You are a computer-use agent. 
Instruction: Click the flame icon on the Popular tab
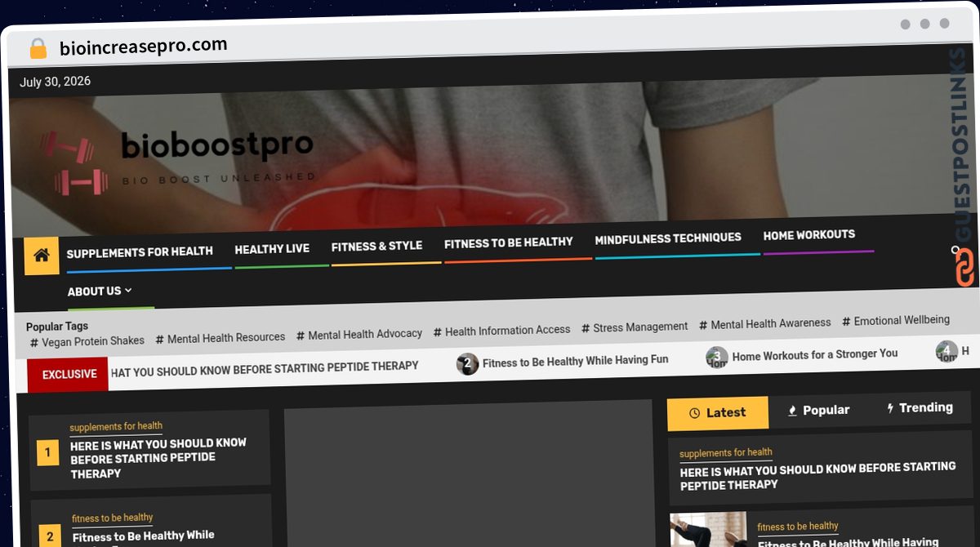[792, 411]
